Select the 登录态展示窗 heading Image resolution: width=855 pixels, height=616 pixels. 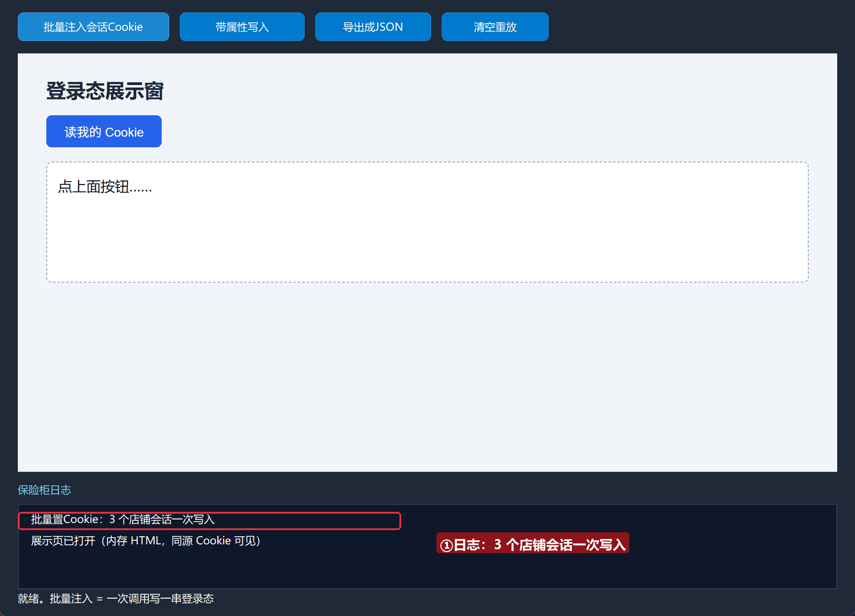coord(105,91)
